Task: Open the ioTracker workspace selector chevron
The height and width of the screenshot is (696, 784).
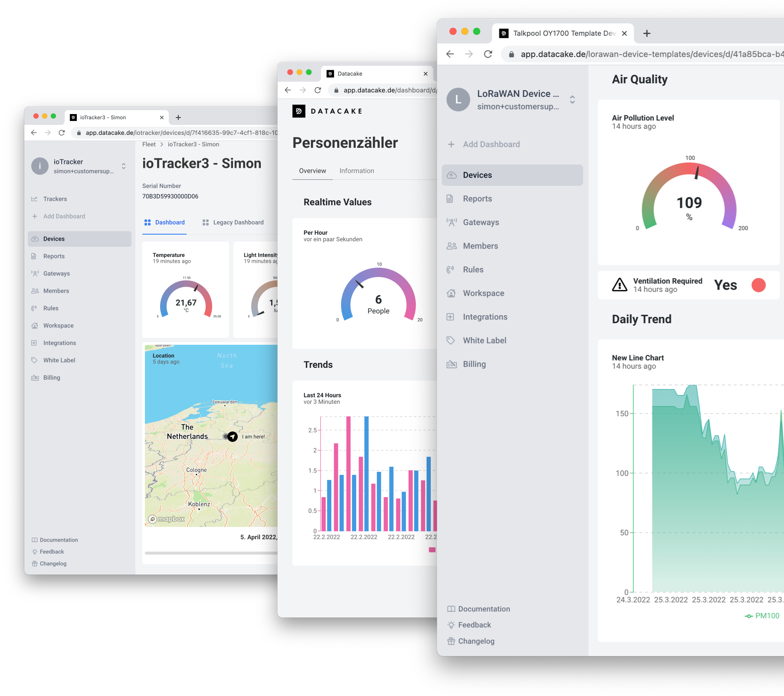Action: click(124, 166)
